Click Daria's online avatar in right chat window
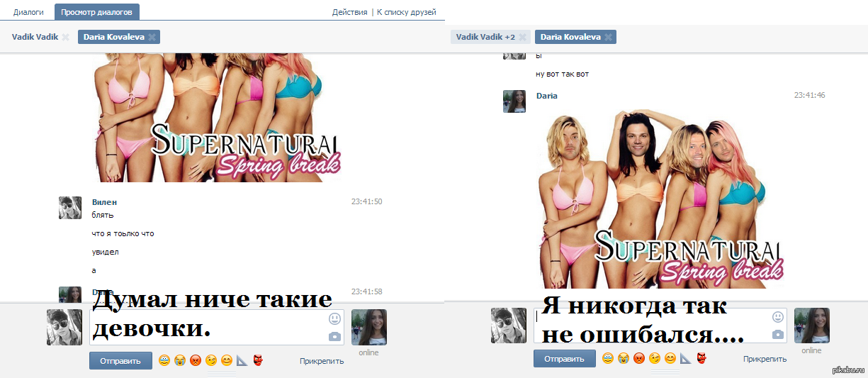The image size is (868, 378). tap(812, 326)
